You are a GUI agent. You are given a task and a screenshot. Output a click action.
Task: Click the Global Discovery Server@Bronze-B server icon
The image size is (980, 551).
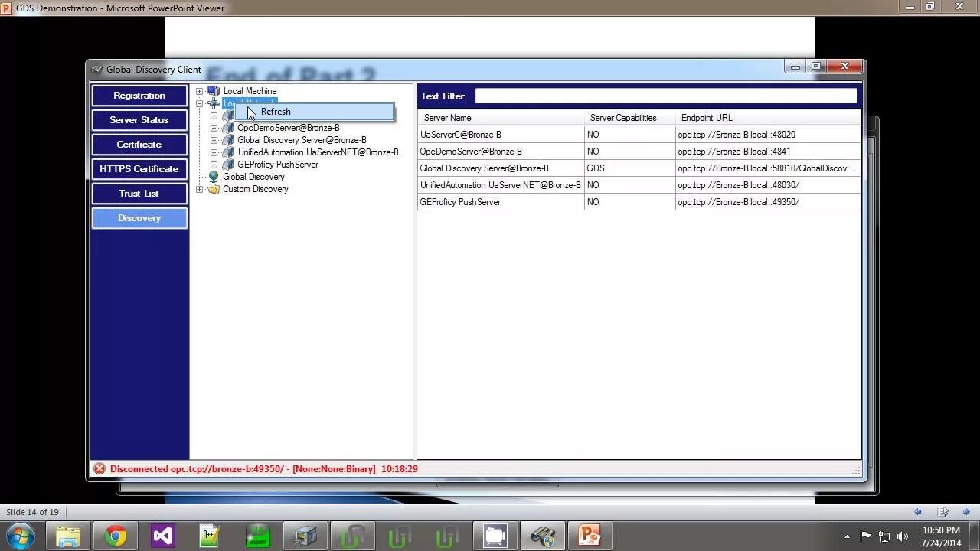(x=228, y=140)
